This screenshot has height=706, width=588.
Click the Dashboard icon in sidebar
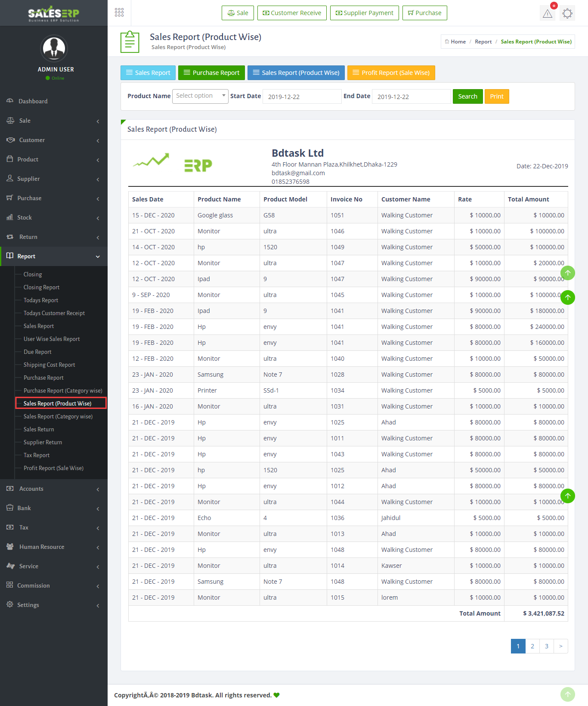10,101
